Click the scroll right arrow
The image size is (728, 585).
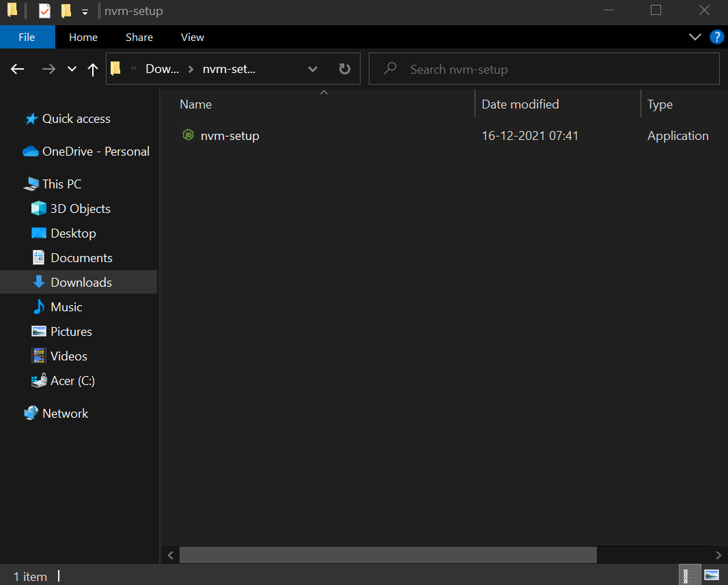pyautogui.click(x=718, y=555)
